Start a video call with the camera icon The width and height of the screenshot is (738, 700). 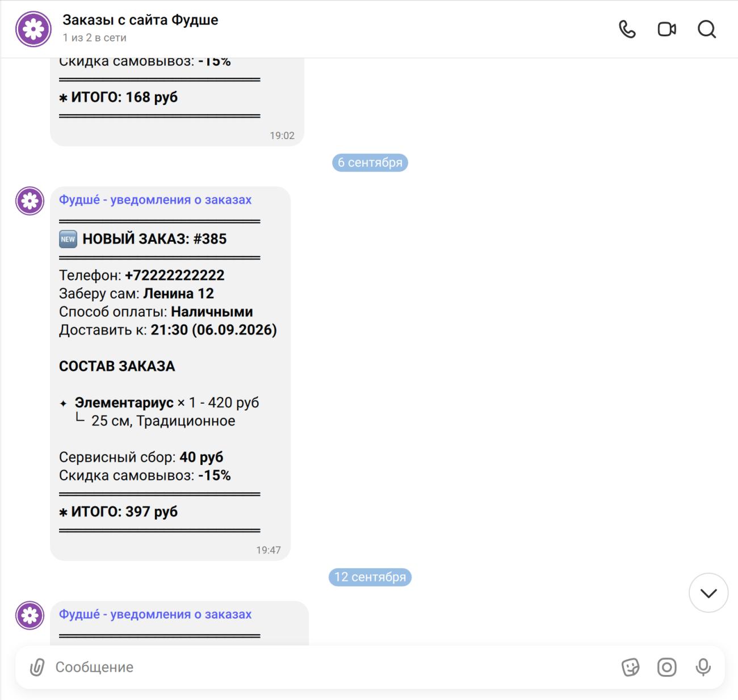tap(666, 29)
